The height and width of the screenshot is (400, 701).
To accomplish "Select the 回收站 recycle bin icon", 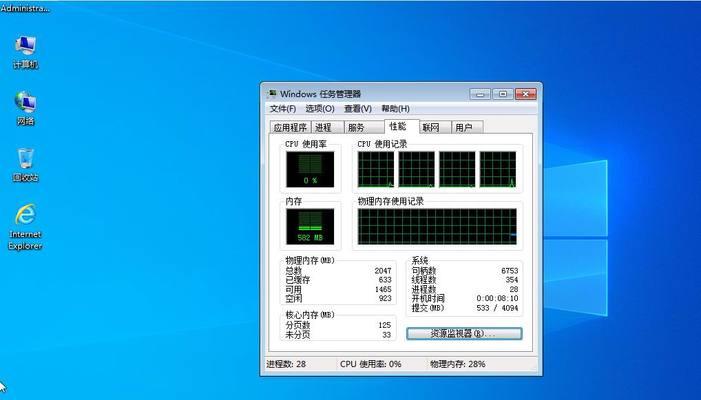I will point(25,165).
